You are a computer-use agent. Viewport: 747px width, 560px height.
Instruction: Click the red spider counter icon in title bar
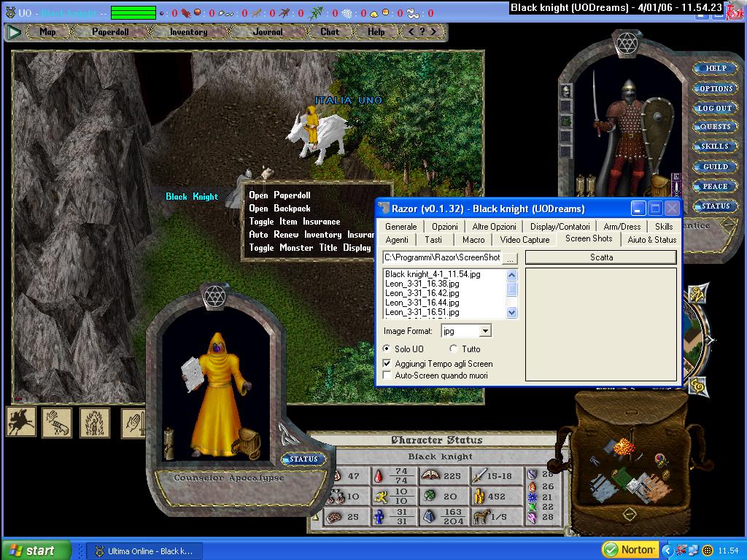(x=186, y=13)
